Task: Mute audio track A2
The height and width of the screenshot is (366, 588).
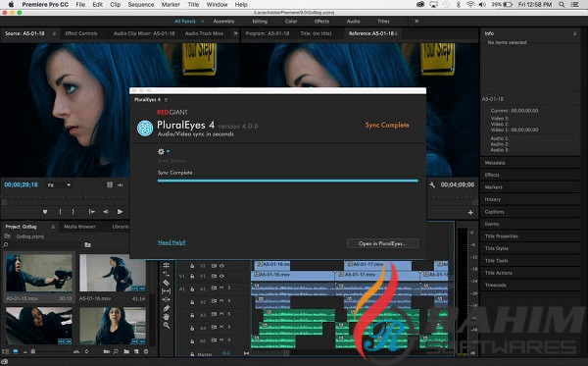Action: click(x=221, y=301)
